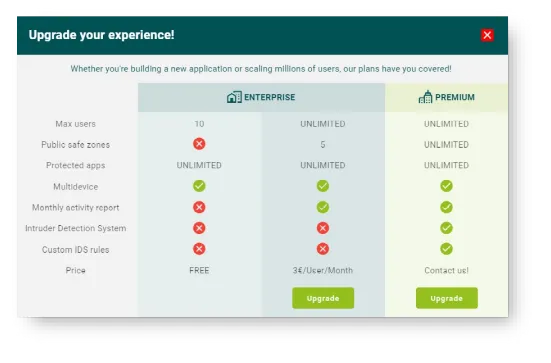Image resolution: width=551 pixels, height=363 pixels.
Task: Click Protected apps UNLIMITED in the 3€/User/Month column
Action: (x=323, y=165)
